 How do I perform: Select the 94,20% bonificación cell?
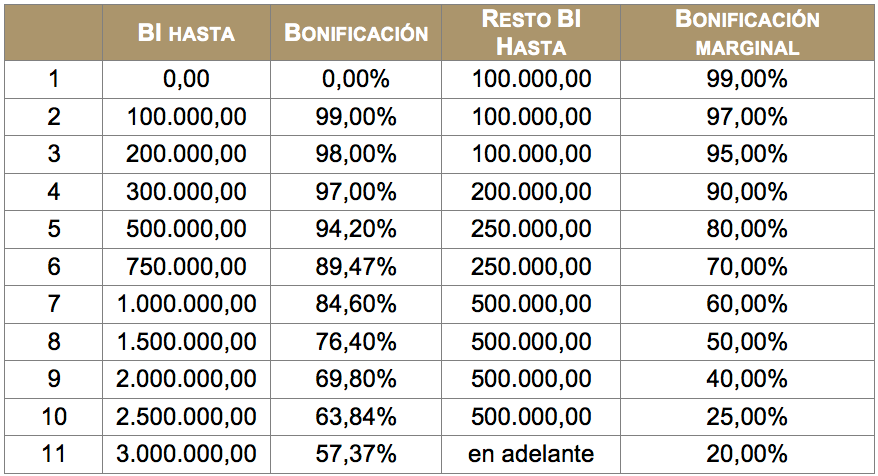[357, 229]
